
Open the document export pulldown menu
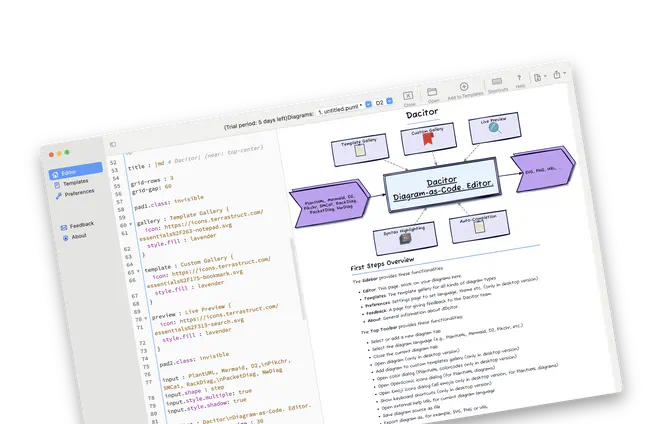coord(540,77)
